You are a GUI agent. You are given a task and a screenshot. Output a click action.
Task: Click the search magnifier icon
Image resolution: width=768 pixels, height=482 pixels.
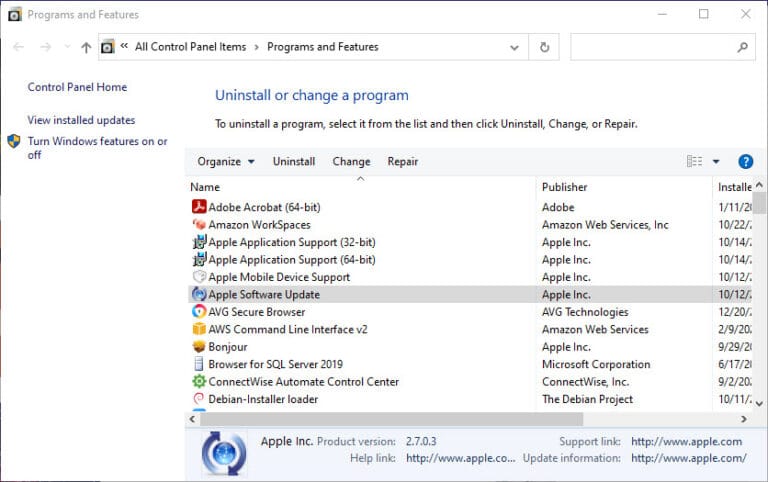pos(743,47)
